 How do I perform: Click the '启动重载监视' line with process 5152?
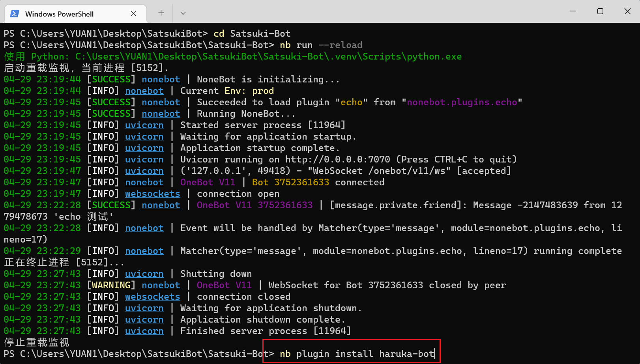[86, 68]
